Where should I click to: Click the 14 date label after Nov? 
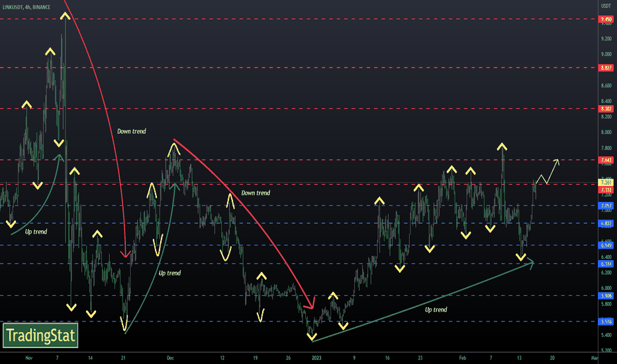(90, 357)
